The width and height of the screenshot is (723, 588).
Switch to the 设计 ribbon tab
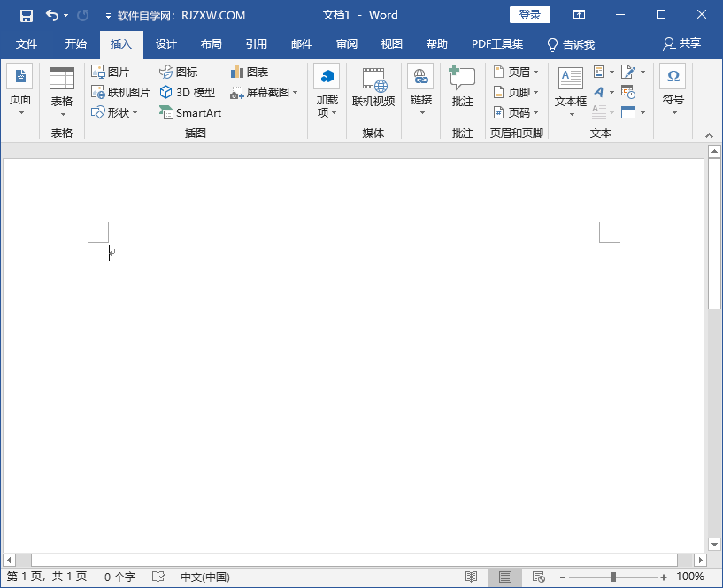[165, 44]
